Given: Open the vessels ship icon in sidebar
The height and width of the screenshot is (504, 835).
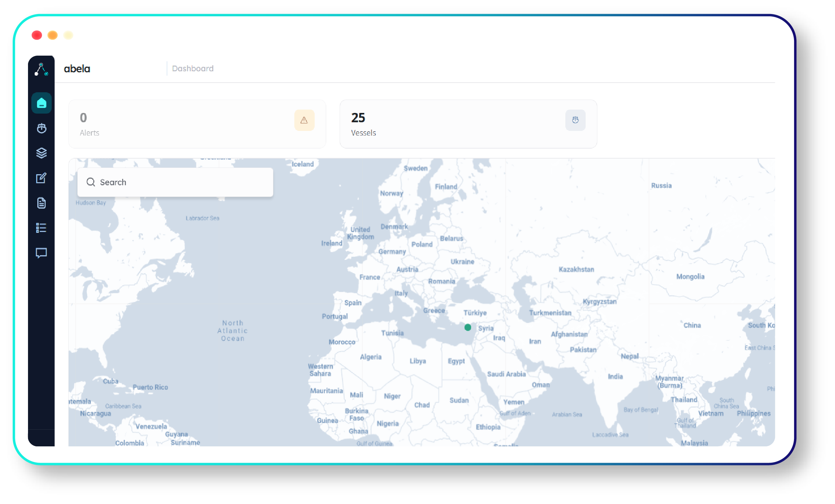Looking at the screenshot, I should tap(41, 128).
